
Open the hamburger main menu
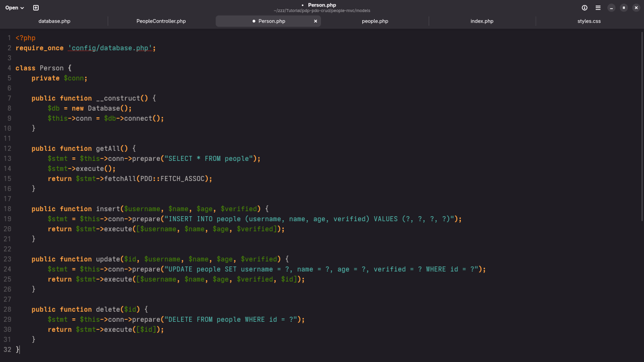pos(598,8)
